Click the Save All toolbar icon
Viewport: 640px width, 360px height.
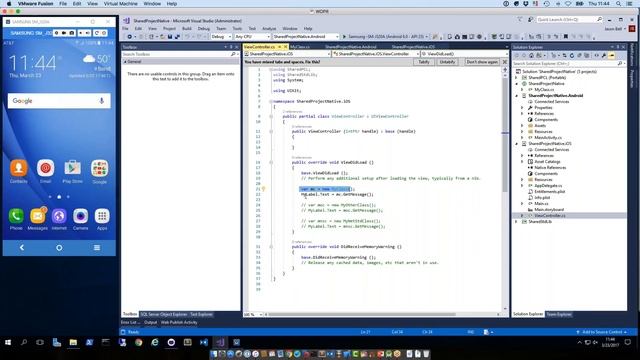coord(177,37)
